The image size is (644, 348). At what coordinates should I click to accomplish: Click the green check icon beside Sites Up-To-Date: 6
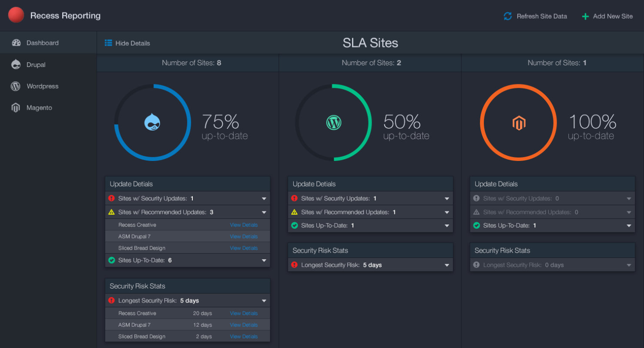(111, 260)
